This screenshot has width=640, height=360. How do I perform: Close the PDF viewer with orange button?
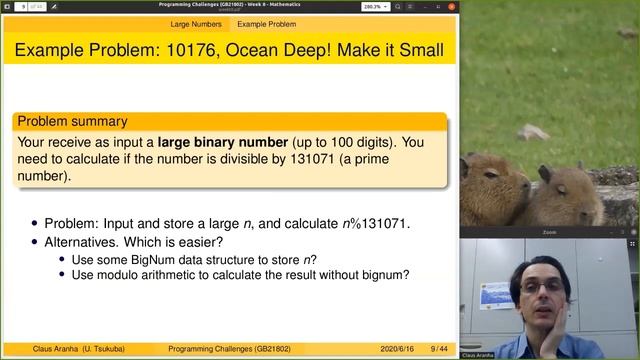(x=451, y=7)
